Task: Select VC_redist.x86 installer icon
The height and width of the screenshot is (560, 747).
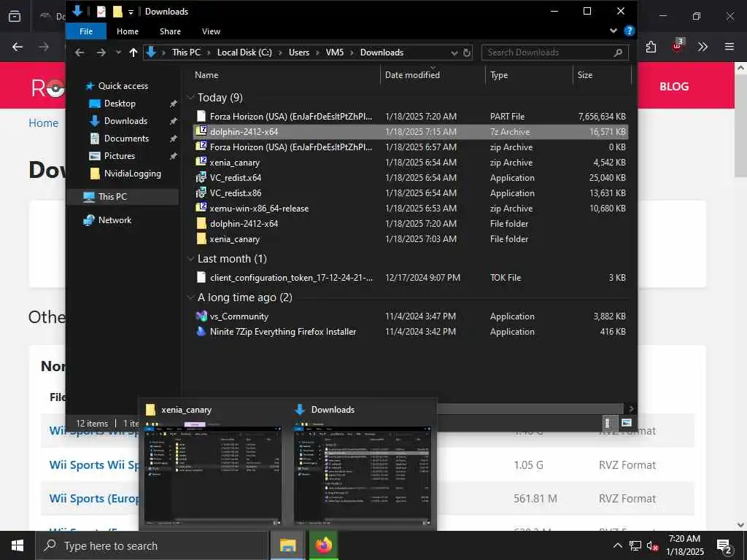Action: (201, 192)
